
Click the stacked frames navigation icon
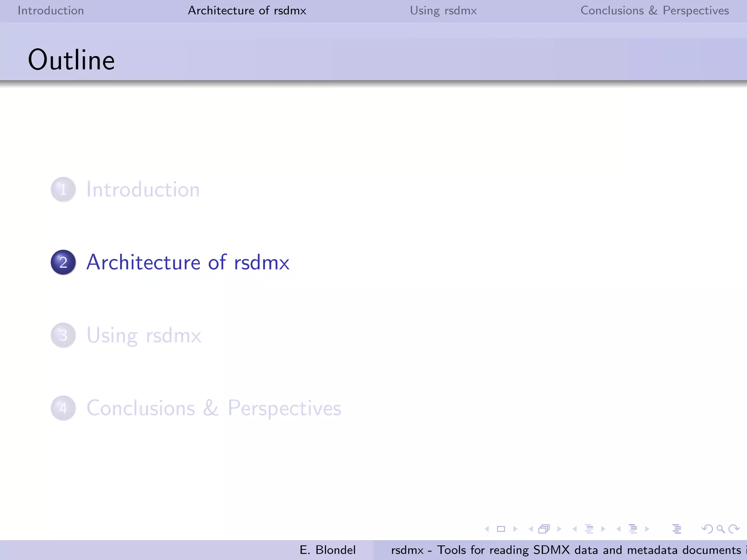(x=544, y=529)
